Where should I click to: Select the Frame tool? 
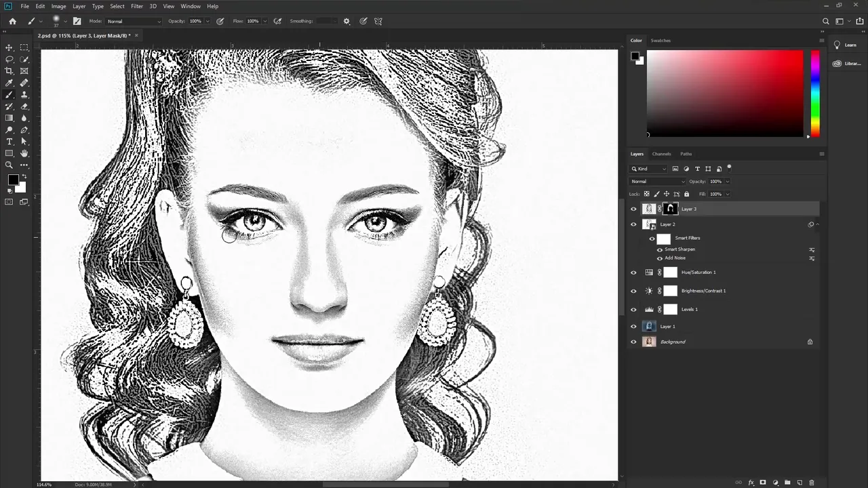click(x=24, y=70)
